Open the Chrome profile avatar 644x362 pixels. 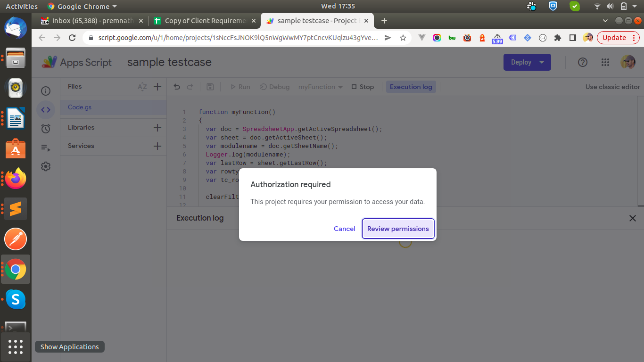[x=588, y=38]
